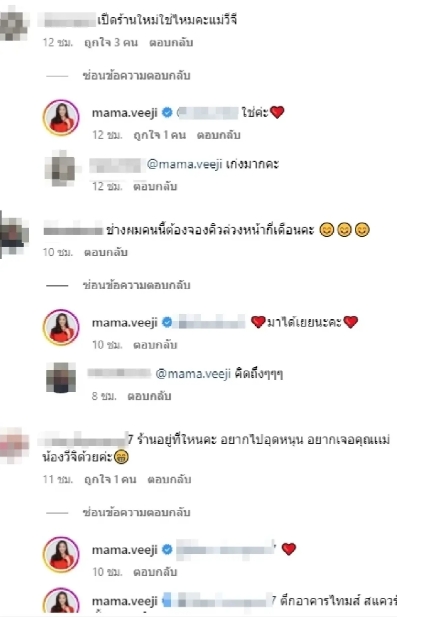The image size is (427, 617).
Task: Collapse replies under ช่างผมคนนี้ comment
Action: 136,285
